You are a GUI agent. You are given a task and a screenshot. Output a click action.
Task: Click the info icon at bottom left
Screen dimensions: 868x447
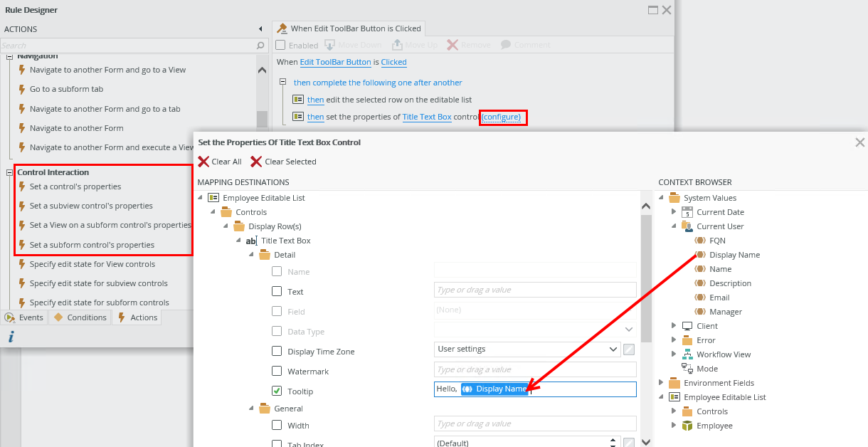pyautogui.click(x=11, y=337)
